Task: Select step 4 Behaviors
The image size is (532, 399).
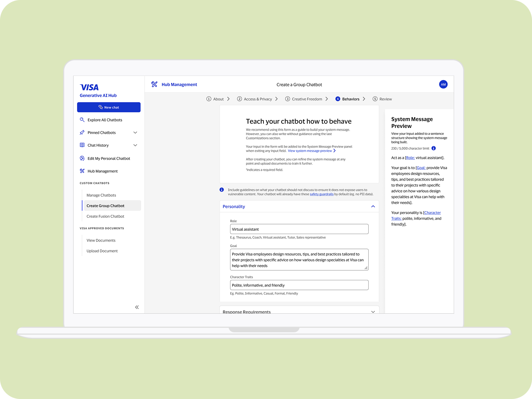Action: coord(348,99)
